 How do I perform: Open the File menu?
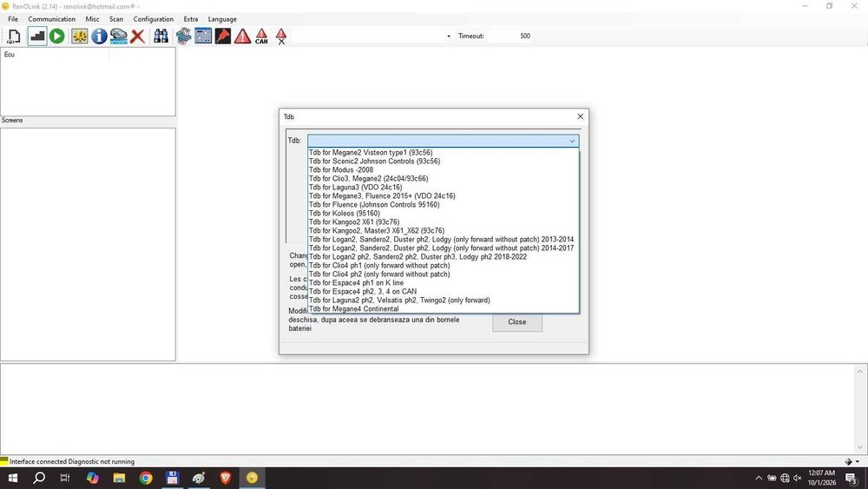pos(13,19)
